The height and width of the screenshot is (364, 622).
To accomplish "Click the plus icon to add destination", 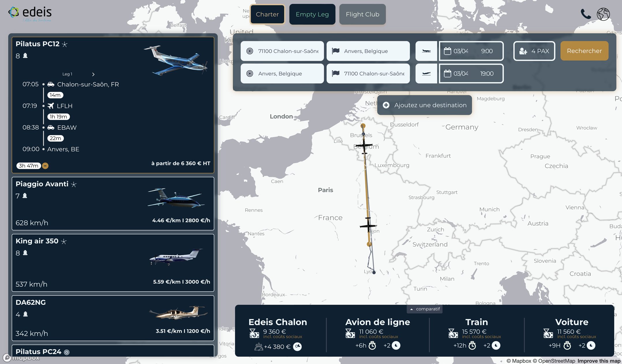I will (x=386, y=105).
